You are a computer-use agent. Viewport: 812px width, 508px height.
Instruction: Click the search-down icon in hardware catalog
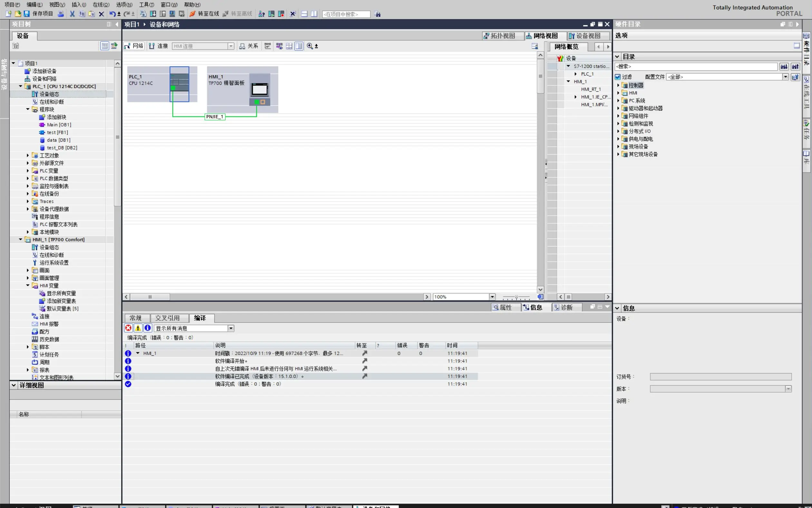[784, 66]
